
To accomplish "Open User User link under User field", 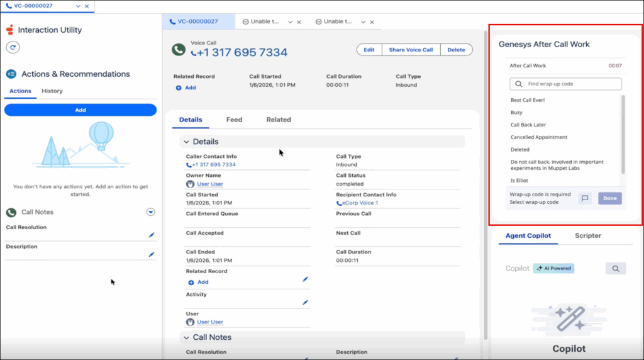I will pyautogui.click(x=210, y=322).
